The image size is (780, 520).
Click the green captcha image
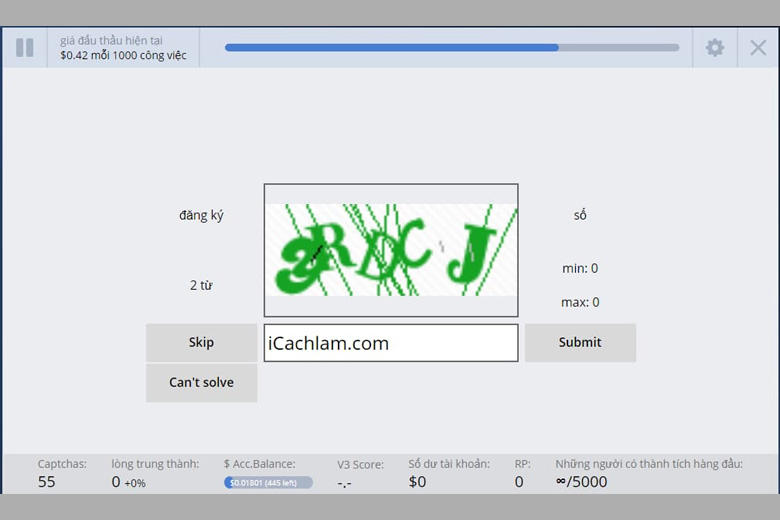coord(391,250)
